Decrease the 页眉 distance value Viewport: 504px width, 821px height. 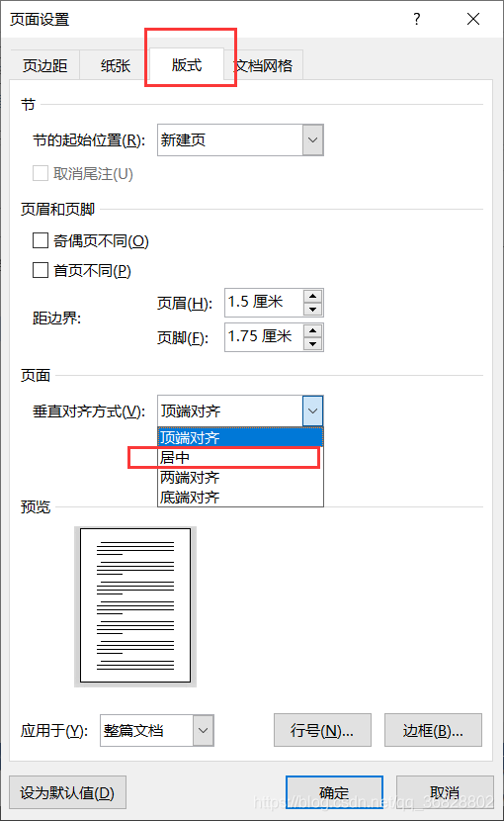[x=312, y=310]
